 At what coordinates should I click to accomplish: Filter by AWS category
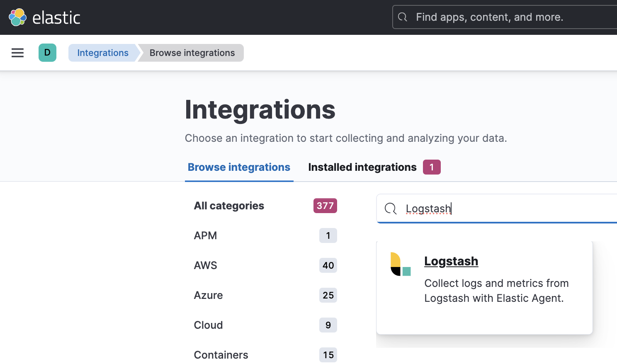[x=206, y=265]
